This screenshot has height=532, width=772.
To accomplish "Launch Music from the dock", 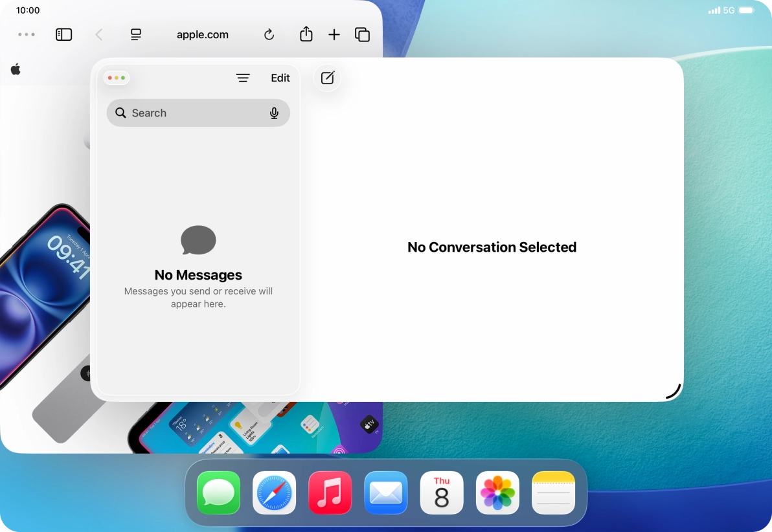I will tap(330, 493).
